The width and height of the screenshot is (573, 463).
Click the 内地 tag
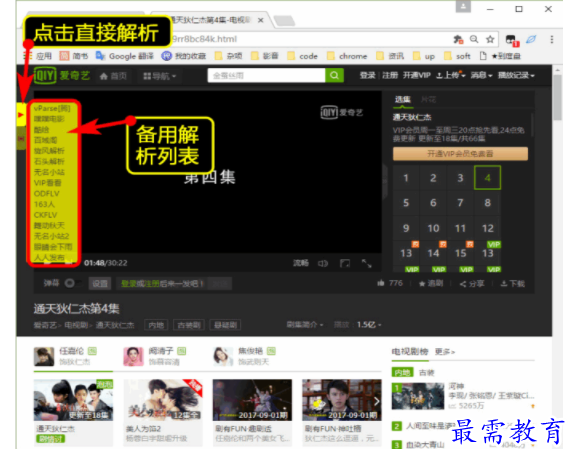(x=156, y=325)
